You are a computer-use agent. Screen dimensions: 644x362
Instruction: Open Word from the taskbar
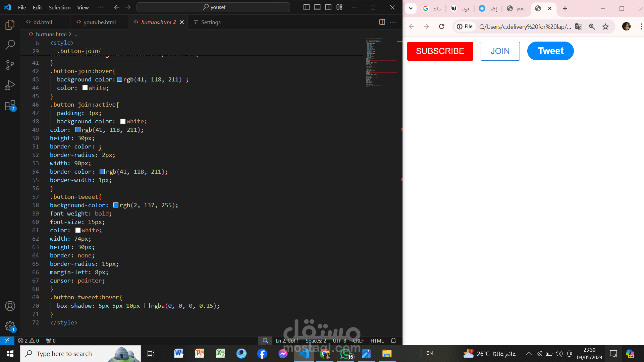coord(179,354)
